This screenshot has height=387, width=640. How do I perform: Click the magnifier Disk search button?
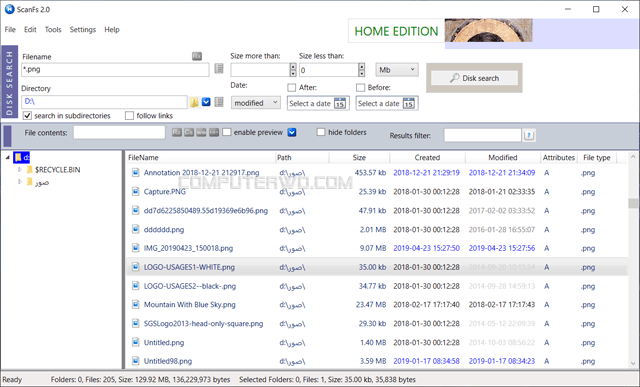pos(474,78)
